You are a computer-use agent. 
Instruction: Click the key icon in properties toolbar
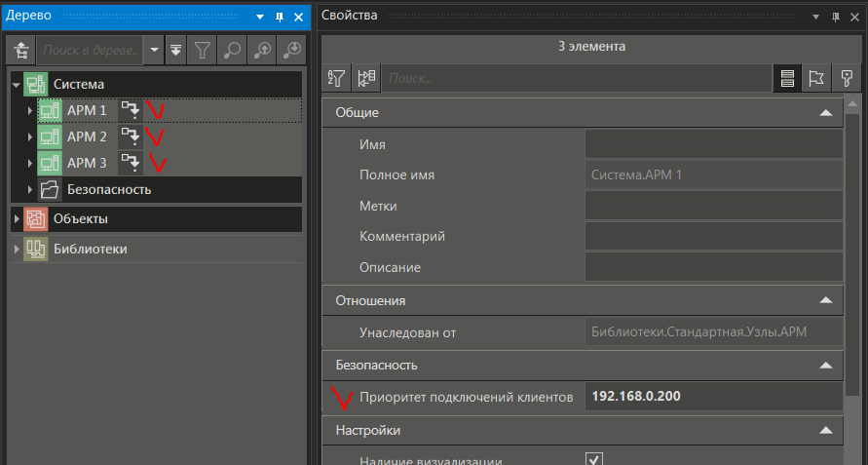[x=847, y=78]
